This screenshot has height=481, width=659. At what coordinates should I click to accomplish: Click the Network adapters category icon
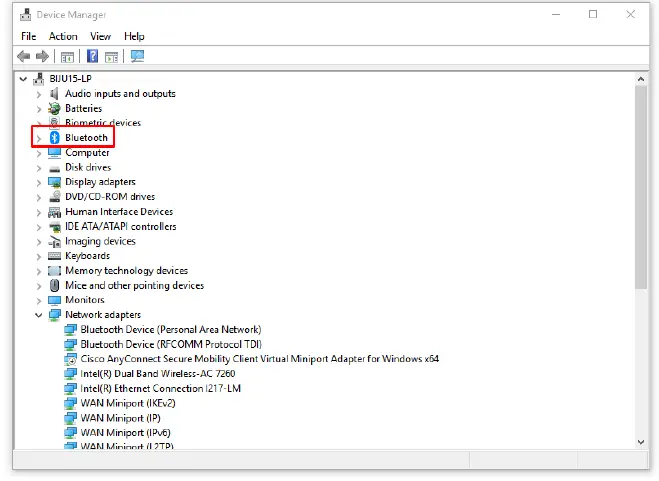54,315
